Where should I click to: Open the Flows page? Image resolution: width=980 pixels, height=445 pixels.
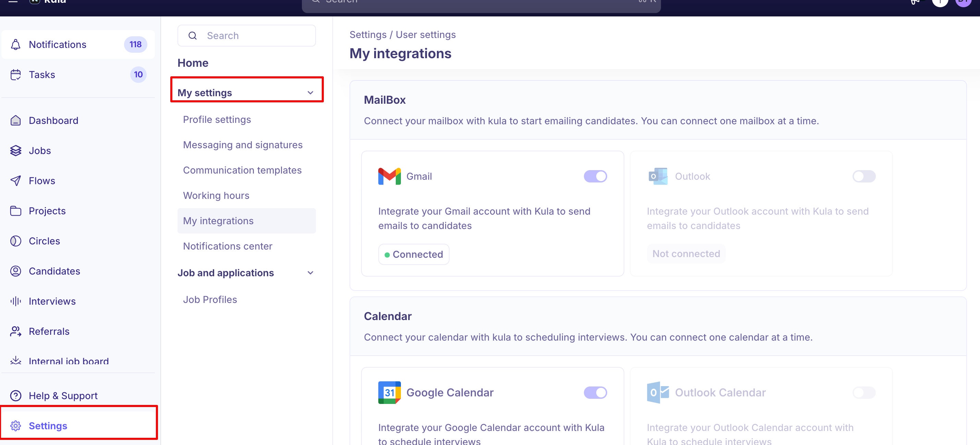pos(78,180)
